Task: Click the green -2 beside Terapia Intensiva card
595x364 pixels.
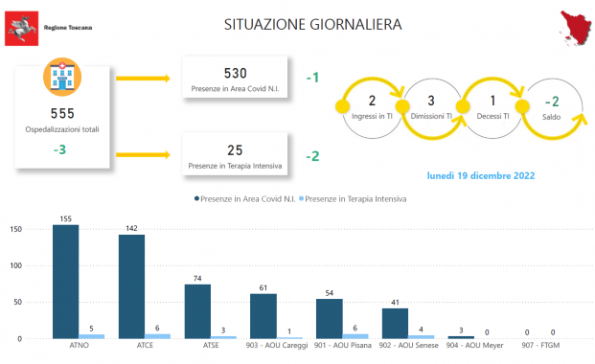Action: pyautogui.click(x=312, y=156)
